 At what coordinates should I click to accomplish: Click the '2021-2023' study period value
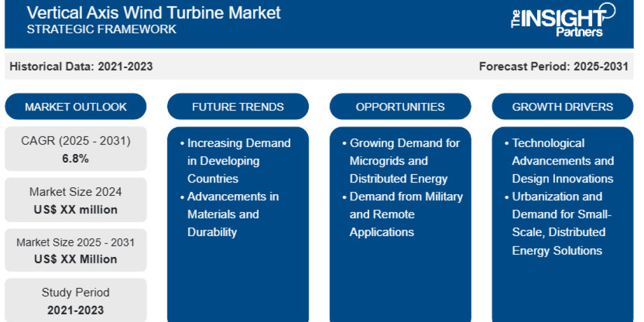point(76,310)
